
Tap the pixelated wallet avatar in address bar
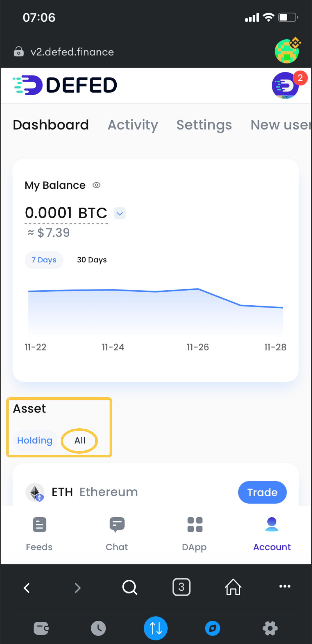tap(287, 51)
